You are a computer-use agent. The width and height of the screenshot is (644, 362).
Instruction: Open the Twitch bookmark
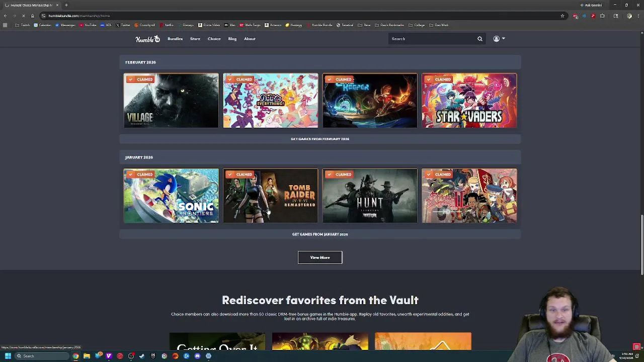click(23, 25)
